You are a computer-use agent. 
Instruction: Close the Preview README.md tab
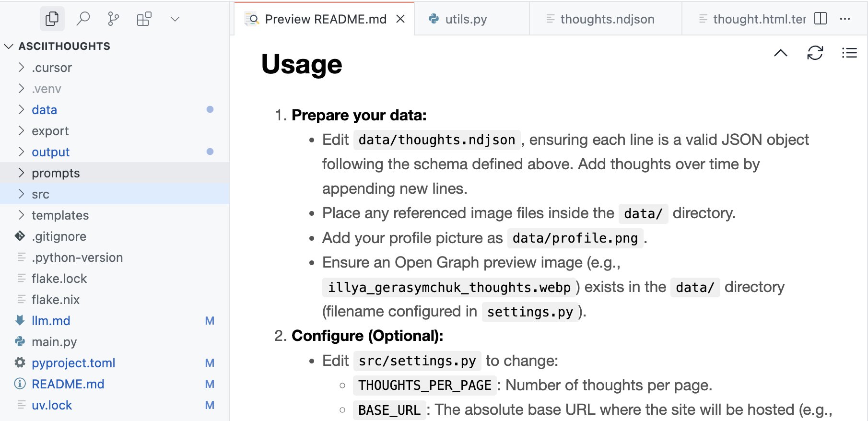(x=400, y=19)
